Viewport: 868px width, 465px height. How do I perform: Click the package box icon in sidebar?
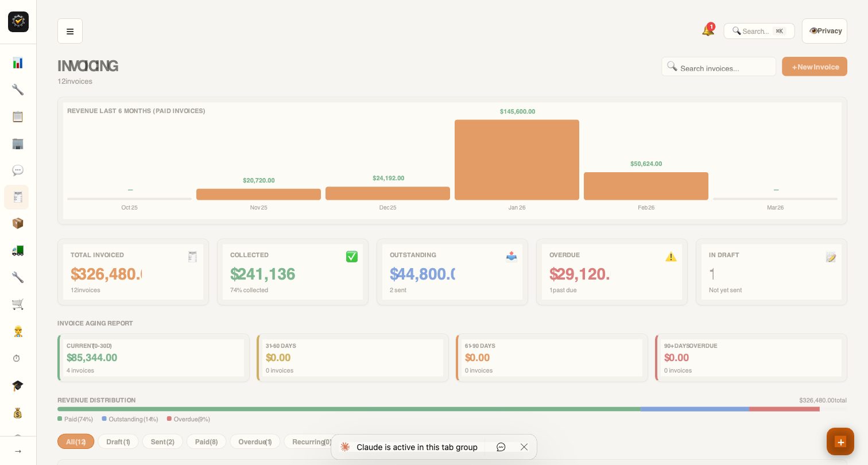[x=17, y=223]
